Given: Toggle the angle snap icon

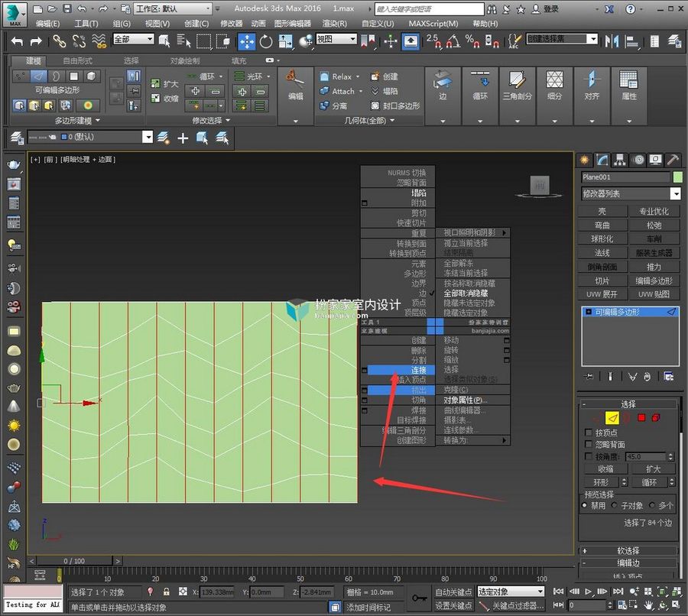Looking at the screenshot, I should pyautogui.click(x=453, y=41).
